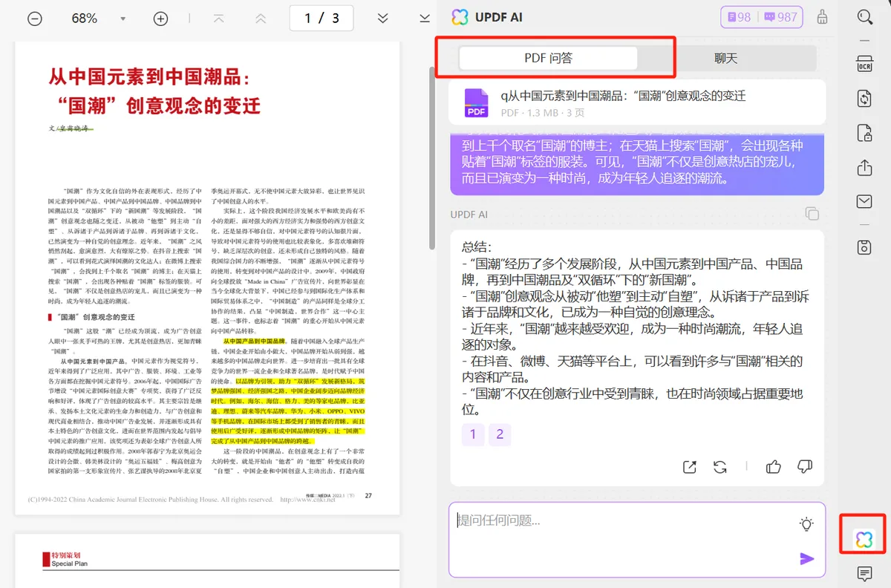Screen dimensions: 891x588
Task: Send the question with the arrow
Action: [806, 559]
